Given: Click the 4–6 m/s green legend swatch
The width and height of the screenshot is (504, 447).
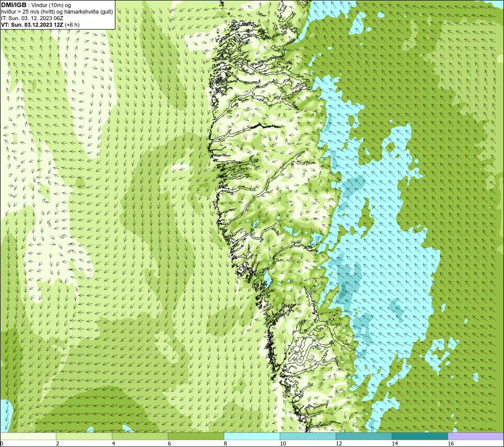Looking at the screenshot, I should coord(140,436).
